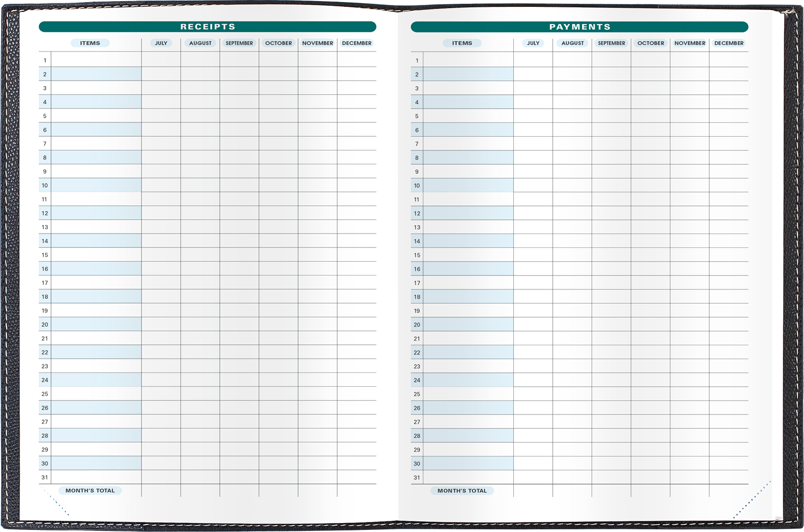This screenshot has width=804, height=532.
Task: Click ITEMS label on Receipts page
Action: [90, 43]
